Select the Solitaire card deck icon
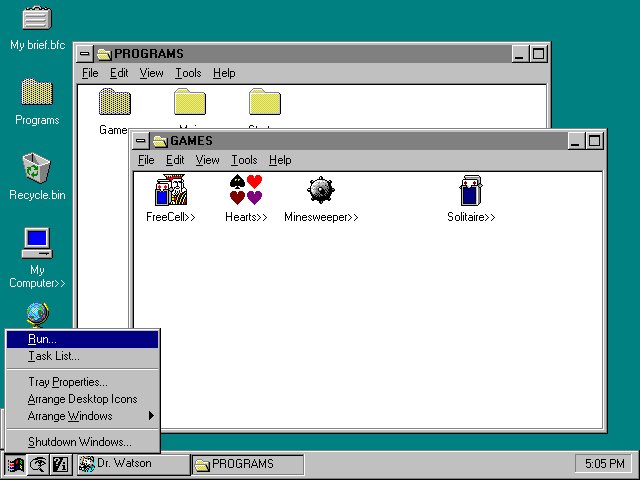This screenshot has width=640, height=480. (x=471, y=190)
